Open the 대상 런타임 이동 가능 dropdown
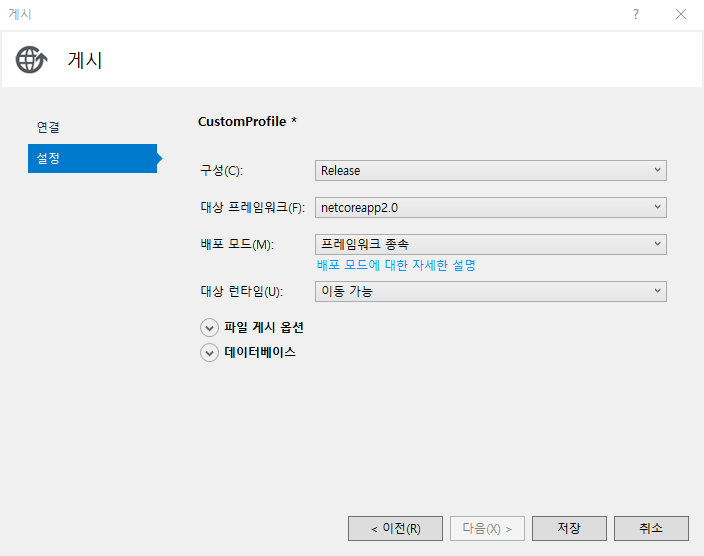The width and height of the screenshot is (704, 556). 491,291
